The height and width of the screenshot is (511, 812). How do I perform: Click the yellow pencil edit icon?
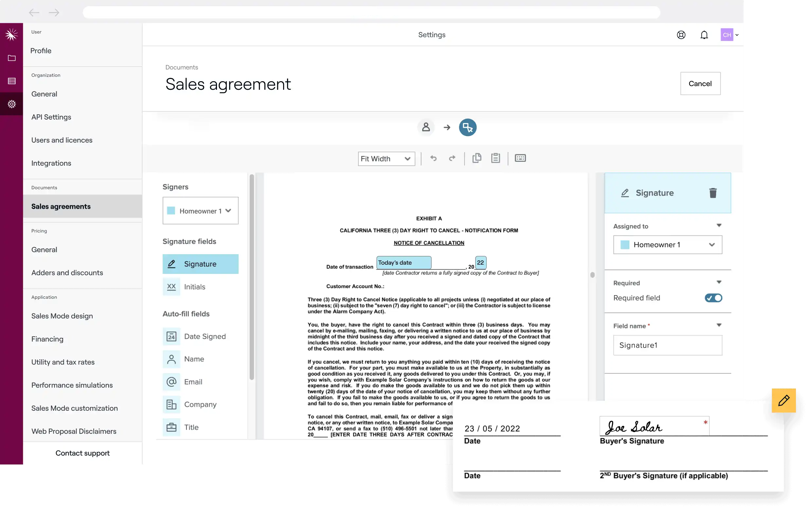tap(784, 401)
